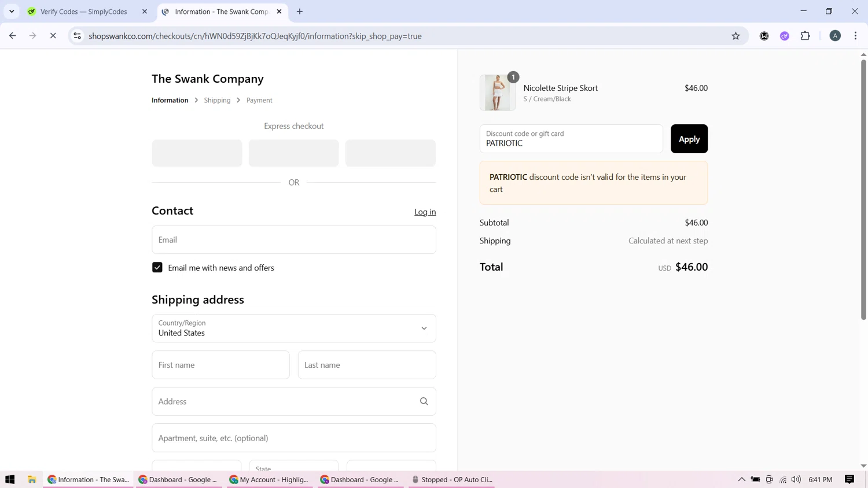The height and width of the screenshot is (488, 868).
Task: Open the Extensions puzzle icon
Action: (805, 36)
